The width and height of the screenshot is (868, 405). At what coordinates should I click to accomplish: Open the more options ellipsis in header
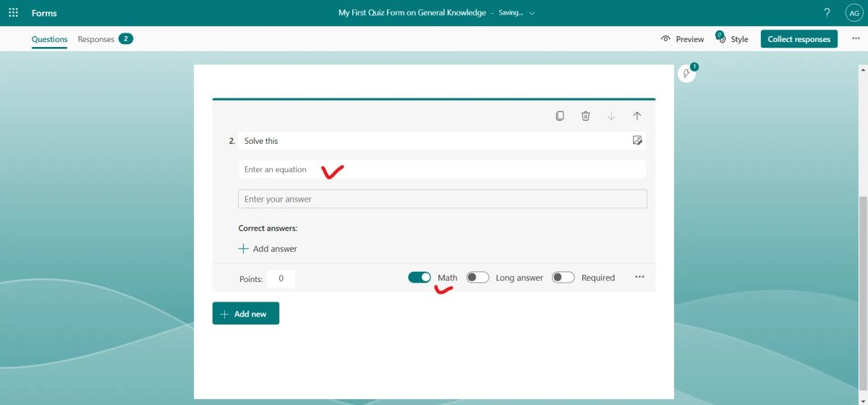point(856,39)
